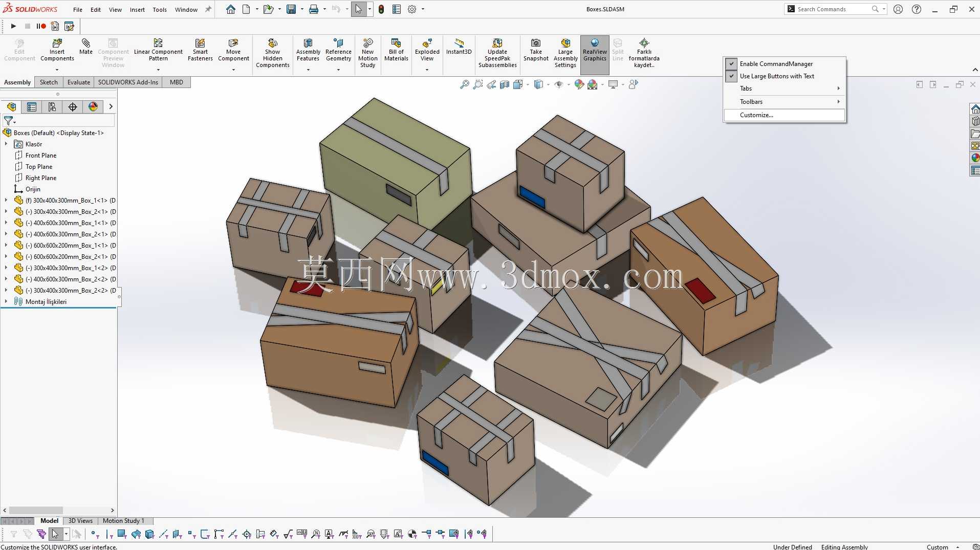
Task: Open the Help question mark icon
Action: (917, 9)
